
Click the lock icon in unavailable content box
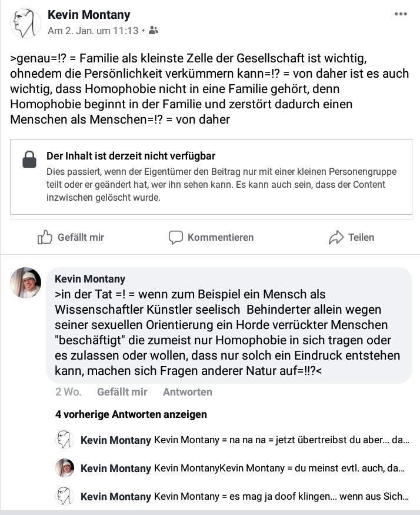[29, 160]
